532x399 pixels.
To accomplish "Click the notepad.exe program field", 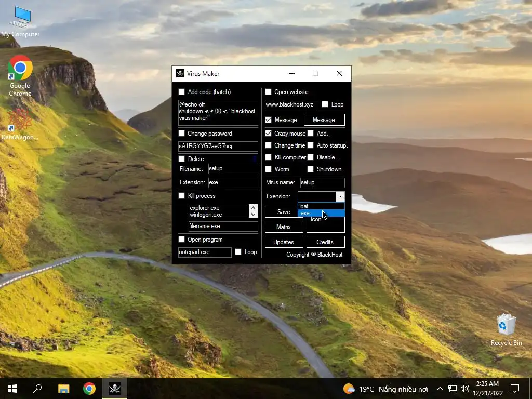I will click(x=205, y=252).
